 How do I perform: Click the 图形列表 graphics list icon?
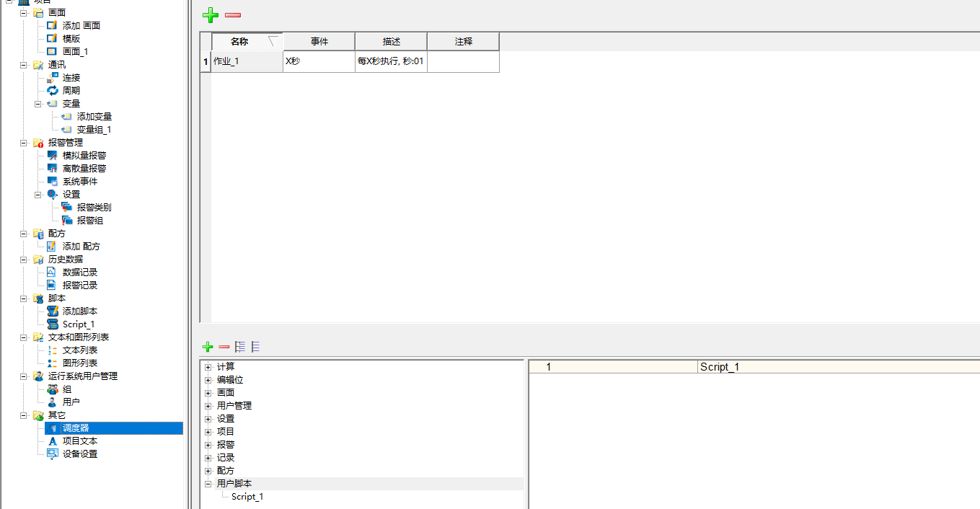tap(52, 363)
